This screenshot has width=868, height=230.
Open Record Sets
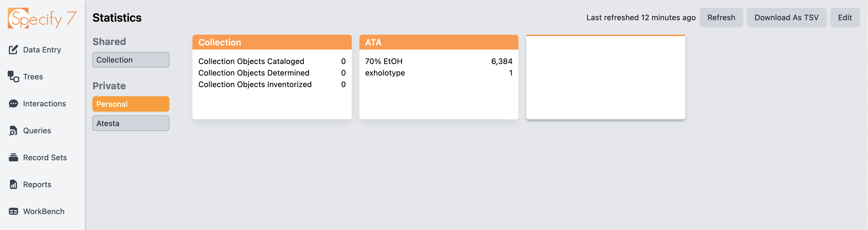click(x=45, y=157)
